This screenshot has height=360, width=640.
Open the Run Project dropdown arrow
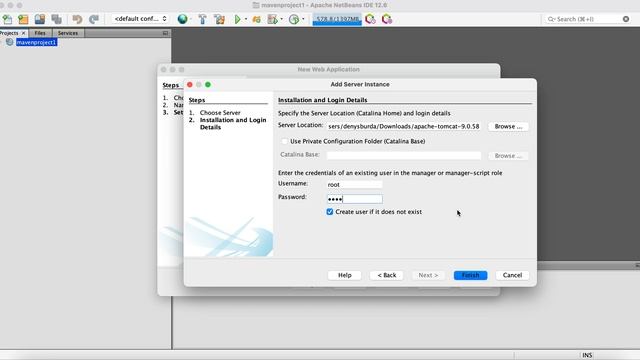(246, 19)
